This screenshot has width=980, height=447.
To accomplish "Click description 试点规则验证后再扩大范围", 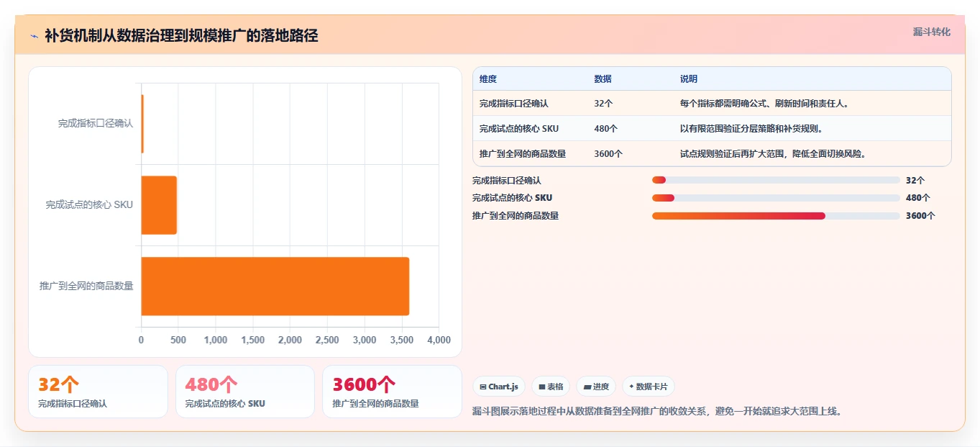I will pyautogui.click(x=773, y=154).
